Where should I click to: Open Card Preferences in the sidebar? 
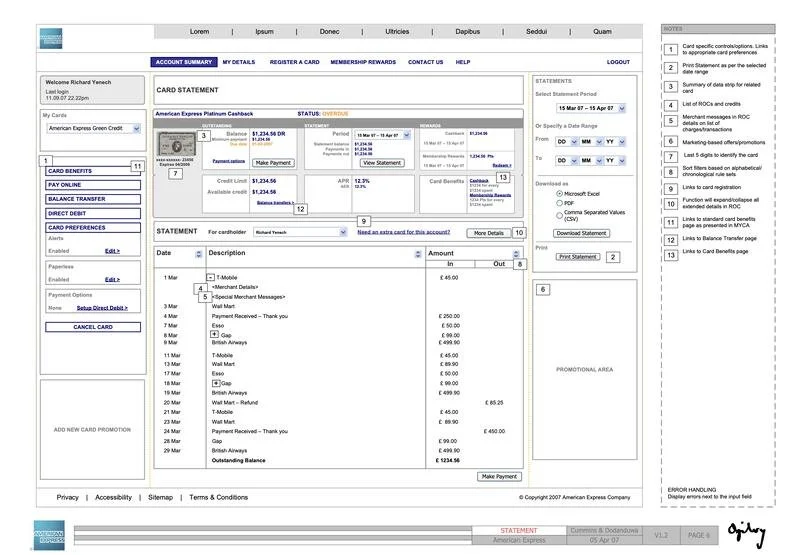pos(93,228)
